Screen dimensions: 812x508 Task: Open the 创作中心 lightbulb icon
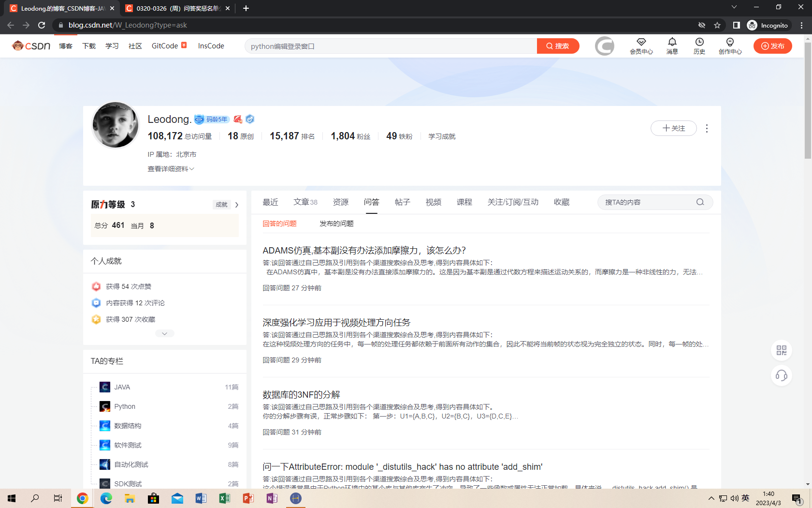click(x=730, y=42)
